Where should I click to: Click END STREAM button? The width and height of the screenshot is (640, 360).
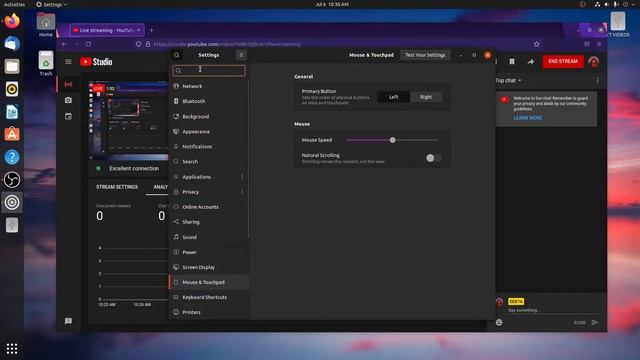click(x=563, y=61)
